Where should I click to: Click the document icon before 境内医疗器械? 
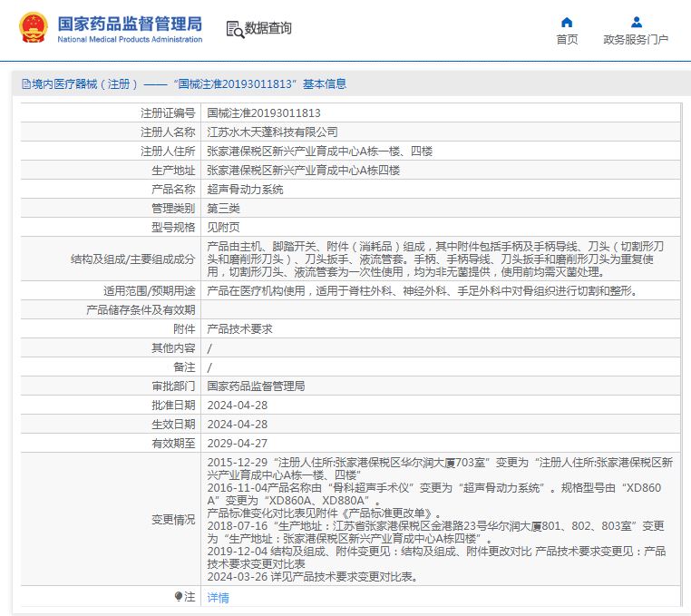point(26,83)
